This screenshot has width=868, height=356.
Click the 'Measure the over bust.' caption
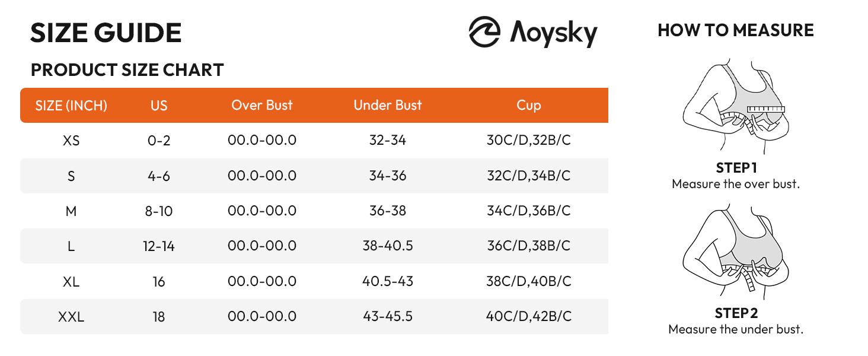[x=735, y=184]
